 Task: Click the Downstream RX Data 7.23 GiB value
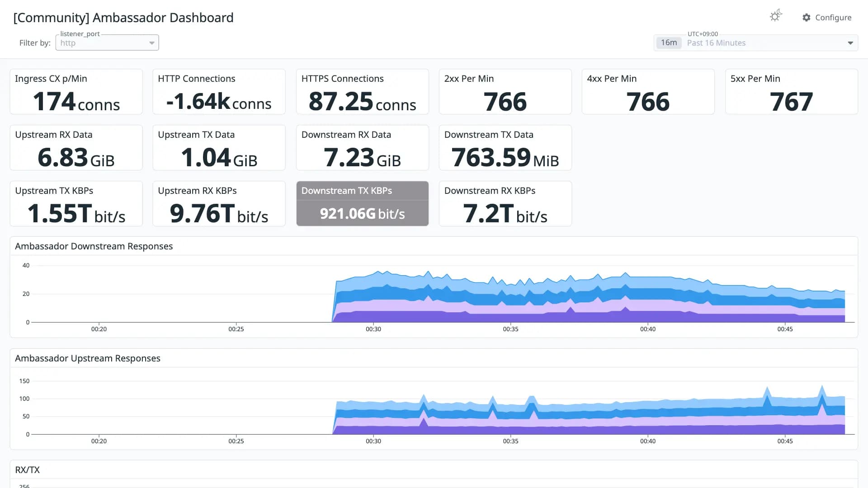tap(362, 158)
